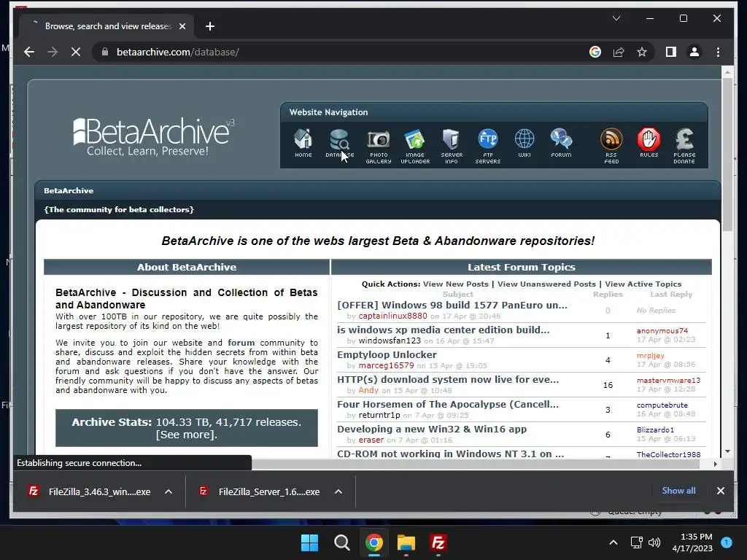747x560 pixels.
Task: Open the RSS Feed icon
Action: (611, 146)
